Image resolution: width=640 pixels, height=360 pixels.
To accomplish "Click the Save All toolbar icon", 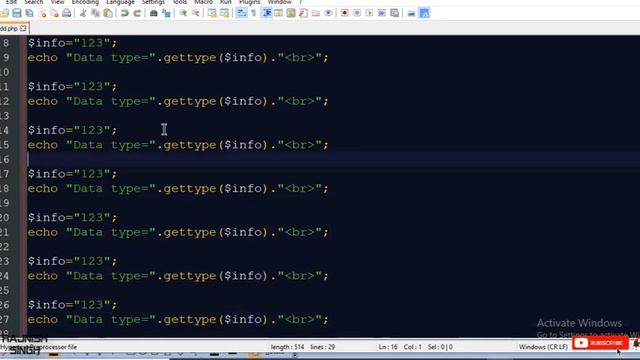I will 29,13.
